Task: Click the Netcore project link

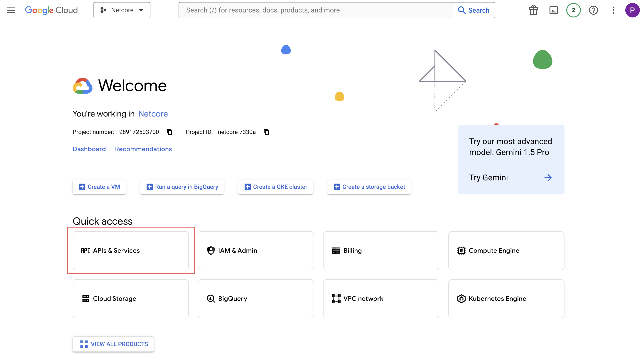Action: coord(153,114)
